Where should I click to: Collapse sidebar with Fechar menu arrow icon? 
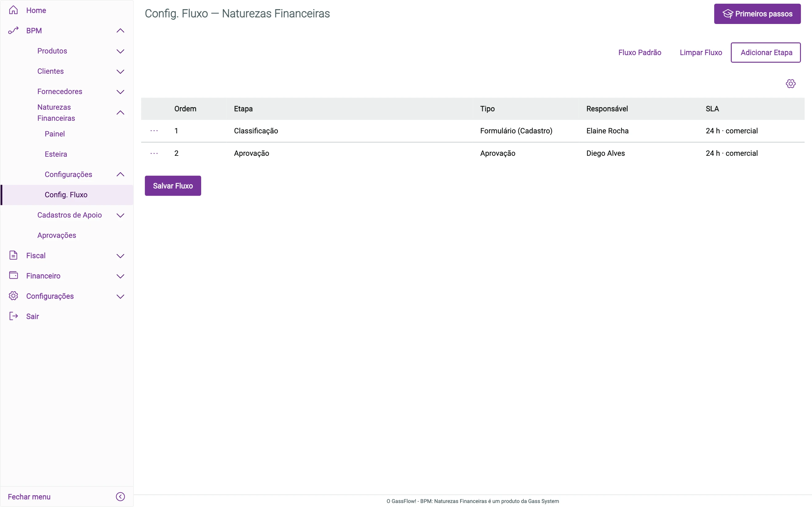(x=121, y=496)
